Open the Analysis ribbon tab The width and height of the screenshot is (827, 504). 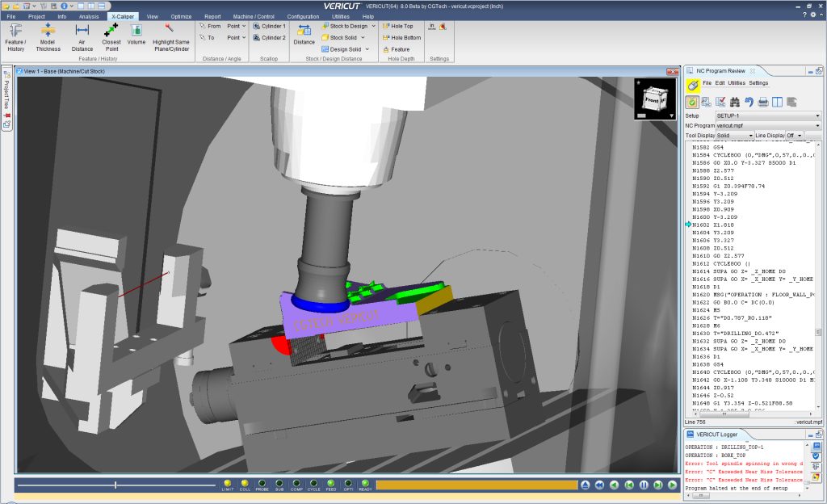[x=89, y=16]
